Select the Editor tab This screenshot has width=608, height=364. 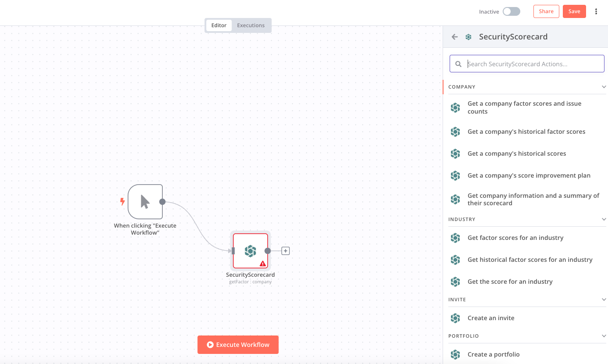219,25
